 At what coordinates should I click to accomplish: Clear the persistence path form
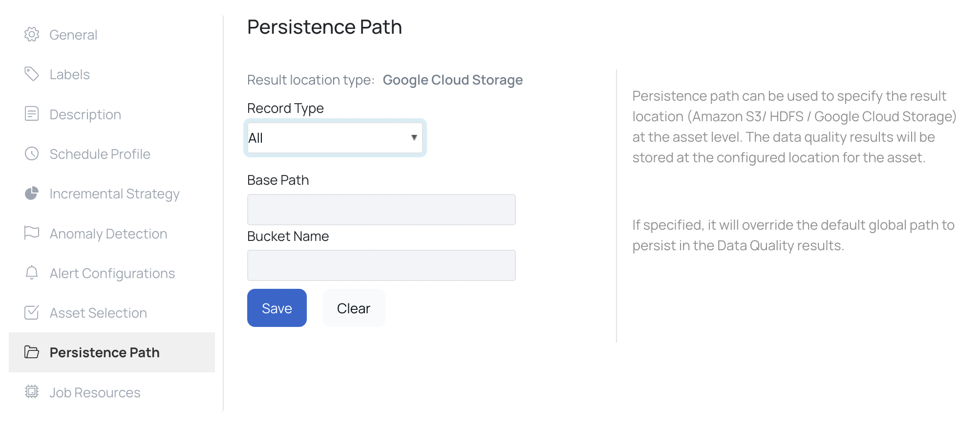pos(354,308)
